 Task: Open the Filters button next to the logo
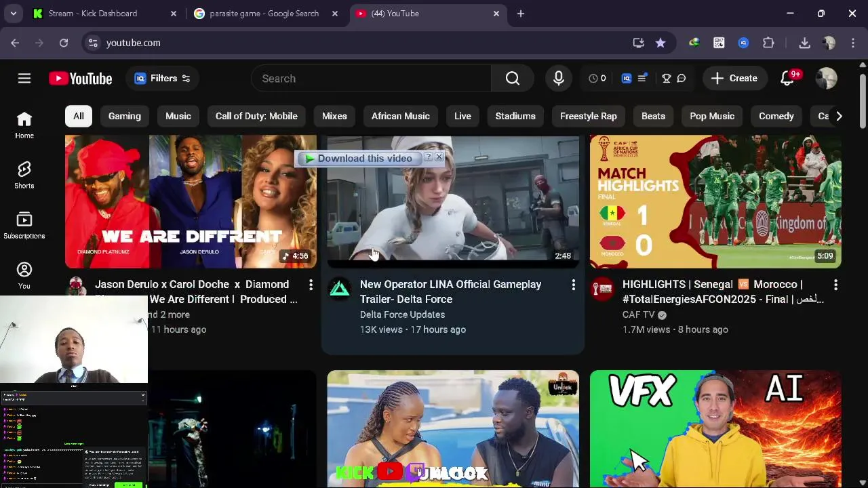coord(162,79)
